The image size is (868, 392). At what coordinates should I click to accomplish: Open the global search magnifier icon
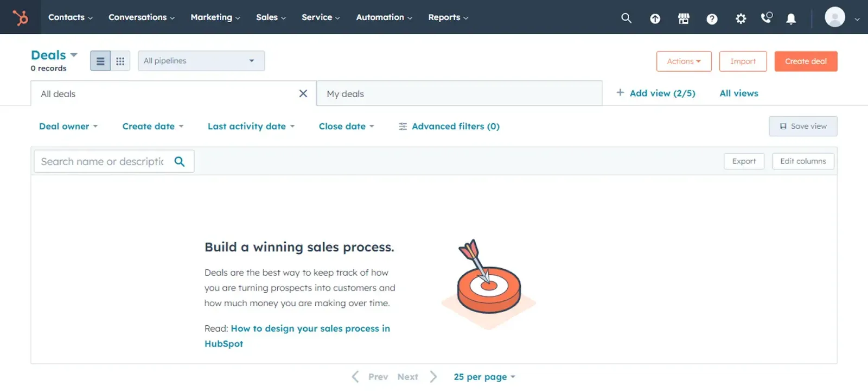pyautogui.click(x=626, y=18)
